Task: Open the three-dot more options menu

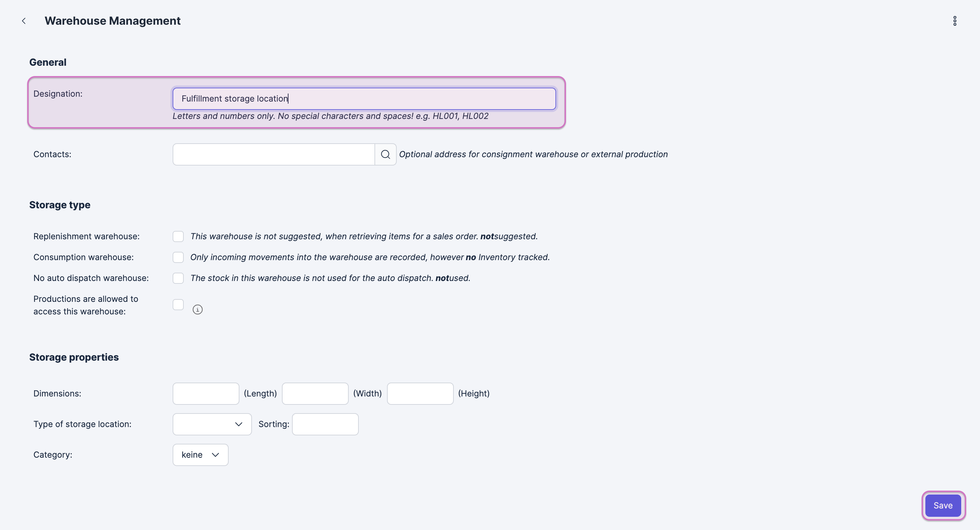Action: [955, 21]
